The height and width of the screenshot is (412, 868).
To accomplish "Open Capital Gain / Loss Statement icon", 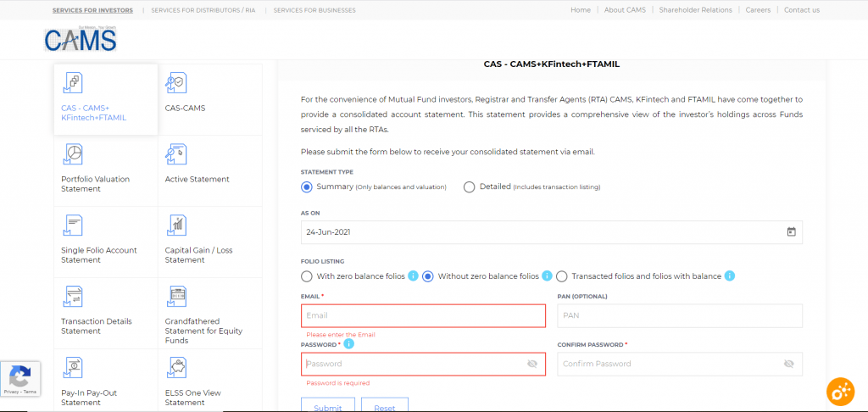I will click(x=176, y=225).
